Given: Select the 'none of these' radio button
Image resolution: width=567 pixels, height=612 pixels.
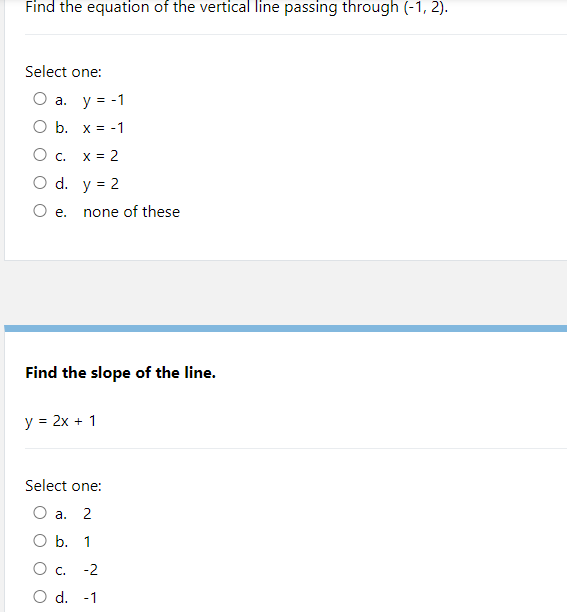Looking at the screenshot, I should tap(40, 211).
